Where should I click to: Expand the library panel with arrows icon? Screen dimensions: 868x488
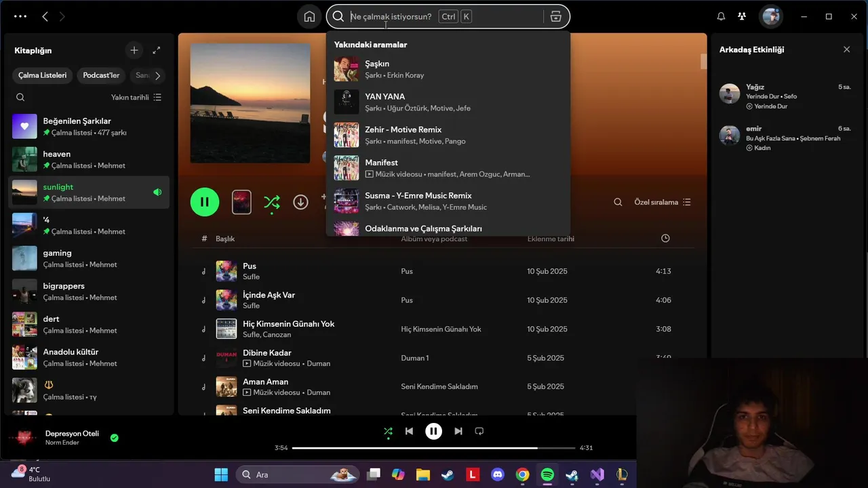pos(157,50)
